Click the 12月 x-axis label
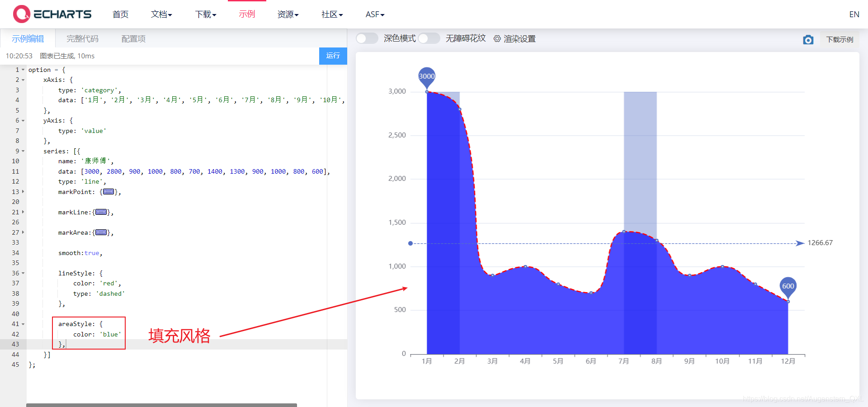The height and width of the screenshot is (407, 868). click(788, 361)
